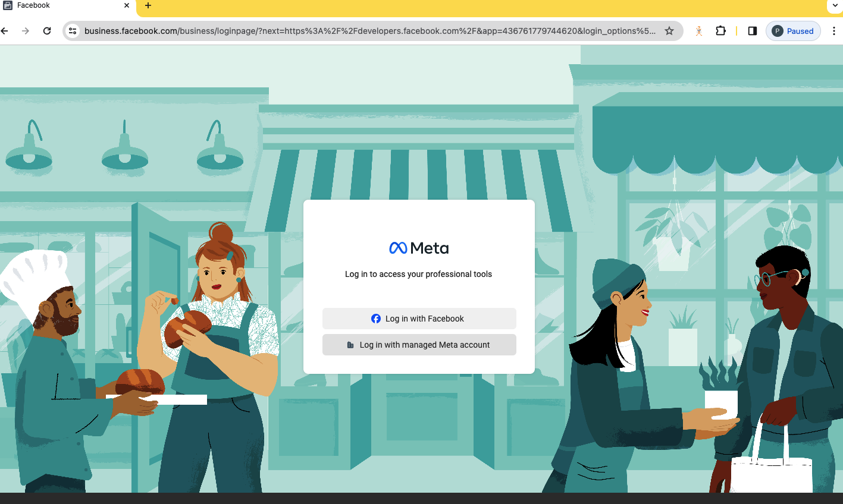Open a new tab with plus button
This screenshot has width=843, height=504.
148,5
